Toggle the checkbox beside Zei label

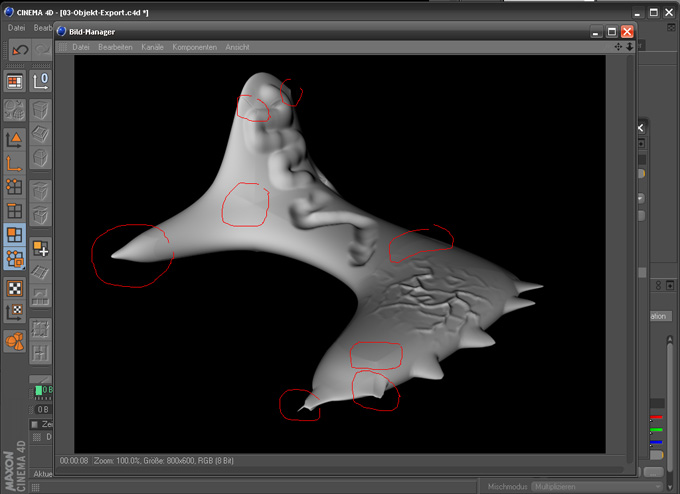[x=33, y=424]
